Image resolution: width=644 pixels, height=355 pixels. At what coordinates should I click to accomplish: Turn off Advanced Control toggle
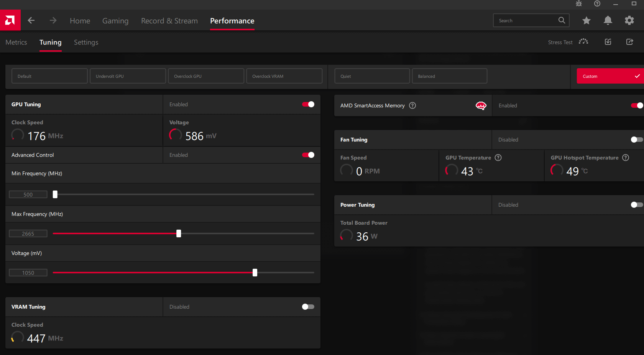[x=308, y=155]
